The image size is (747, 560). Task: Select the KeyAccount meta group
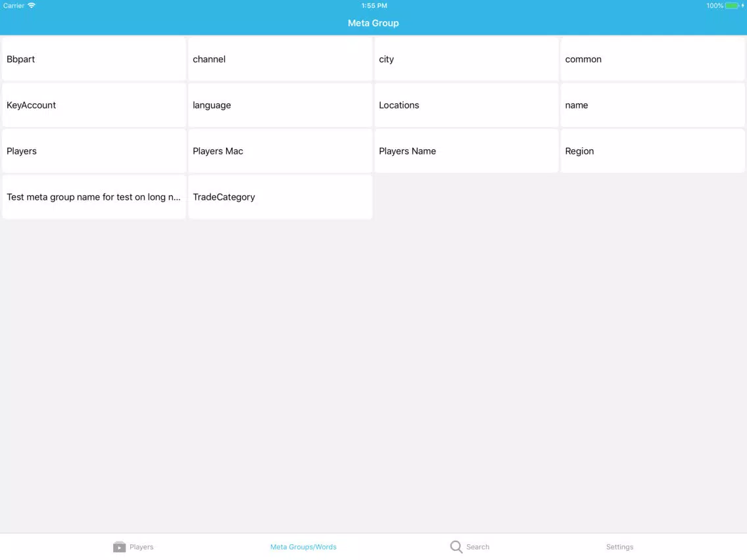(94, 105)
